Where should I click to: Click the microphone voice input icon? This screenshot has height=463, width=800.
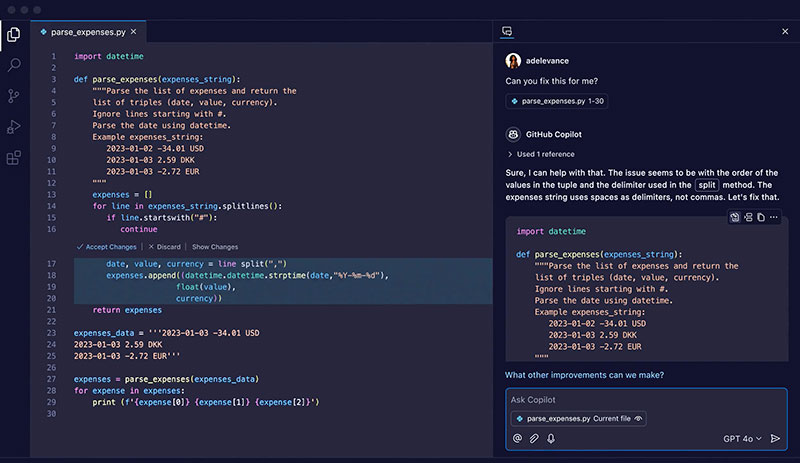point(551,438)
